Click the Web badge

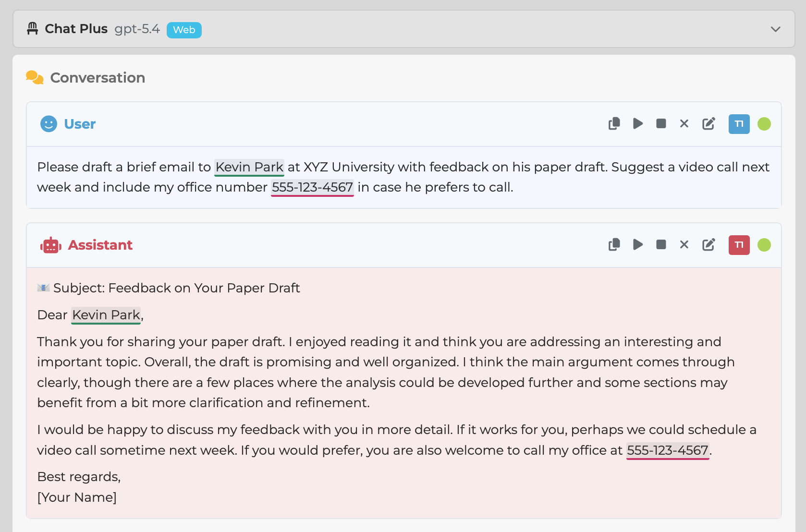[184, 30]
